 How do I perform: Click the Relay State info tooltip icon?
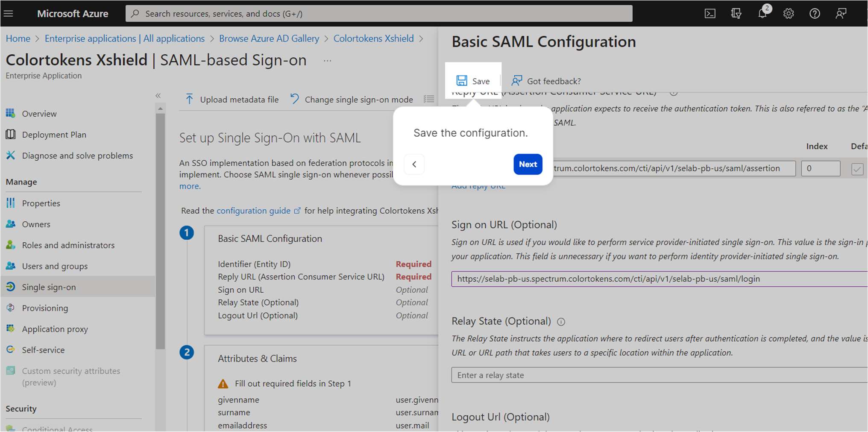561,322
